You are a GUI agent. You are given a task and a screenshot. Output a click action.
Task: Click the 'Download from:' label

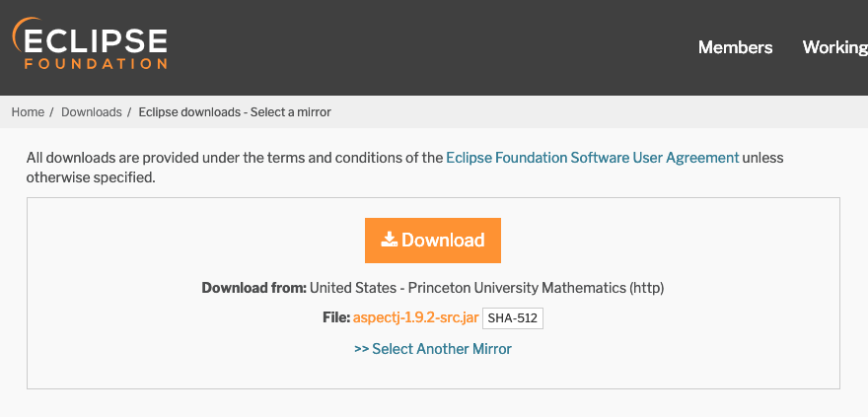[x=253, y=289]
